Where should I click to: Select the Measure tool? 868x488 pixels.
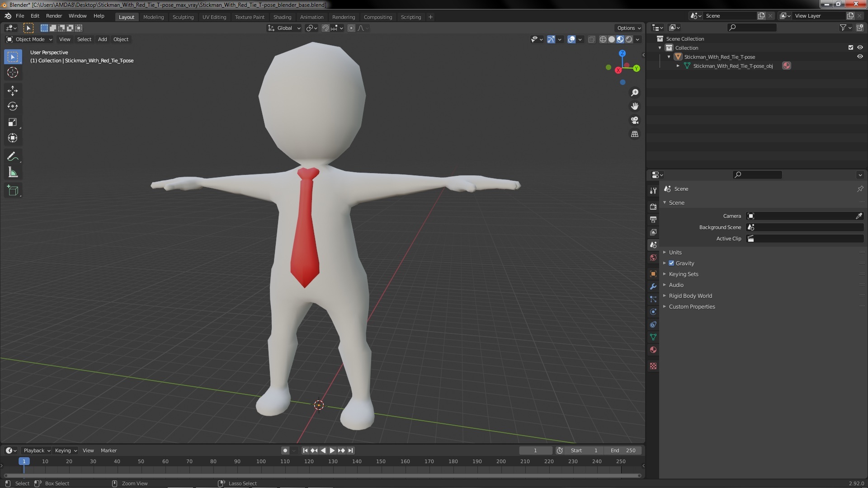pyautogui.click(x=13, y=173)
